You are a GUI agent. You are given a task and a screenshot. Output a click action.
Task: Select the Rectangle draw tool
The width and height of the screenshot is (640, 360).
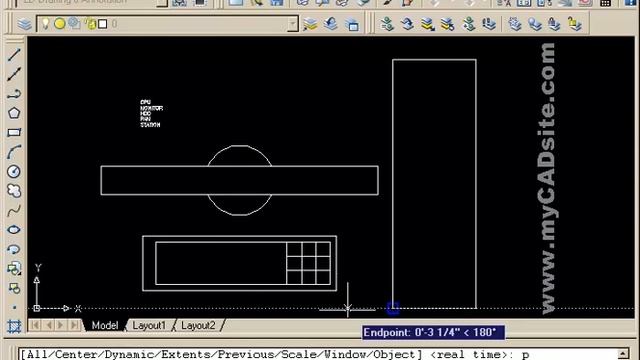14,132
